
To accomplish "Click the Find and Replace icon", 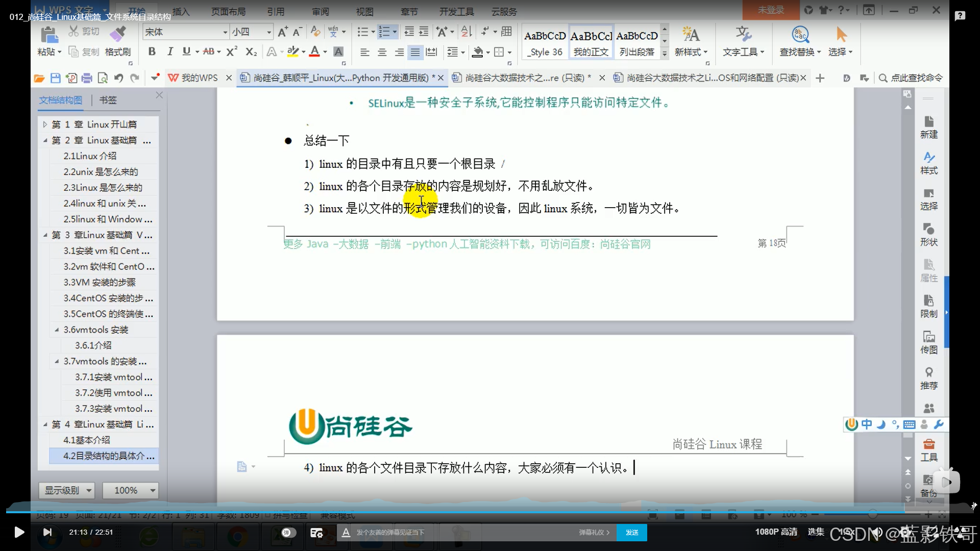I will click(x=800, y=35).
